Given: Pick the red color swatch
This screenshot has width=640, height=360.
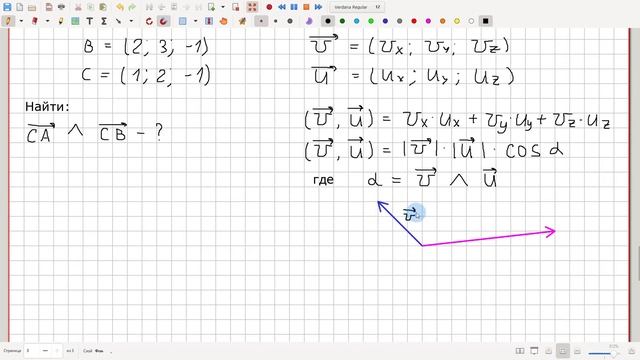Looking at the screenshot, I should [414, 21].
